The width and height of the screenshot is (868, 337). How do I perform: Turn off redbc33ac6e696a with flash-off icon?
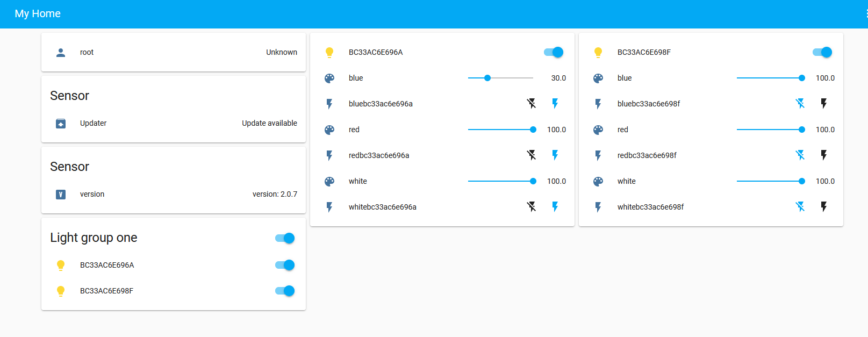532,155
